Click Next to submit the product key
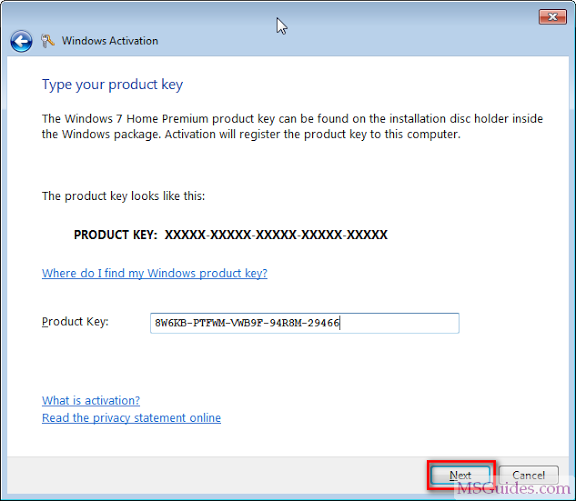Image resolution: width=576 pixels, height=501 pixels. pyautogui.click(x=460, y=475)
